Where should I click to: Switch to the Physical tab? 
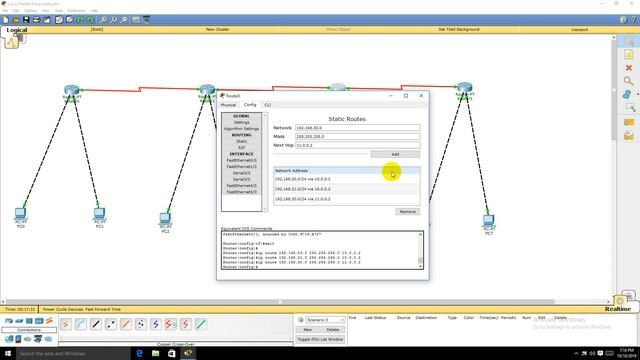pos(228,105)
